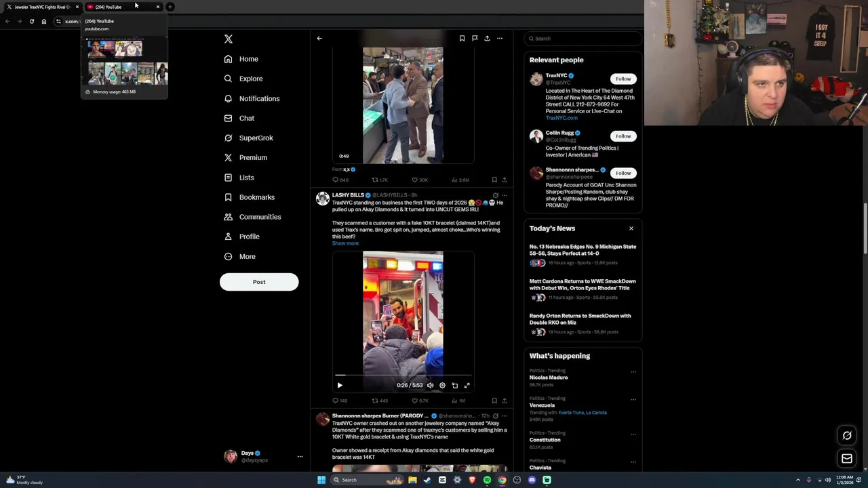Open SuperGrok in sidebar
This screenshot has height=488, width=868.
pos(249,138)
